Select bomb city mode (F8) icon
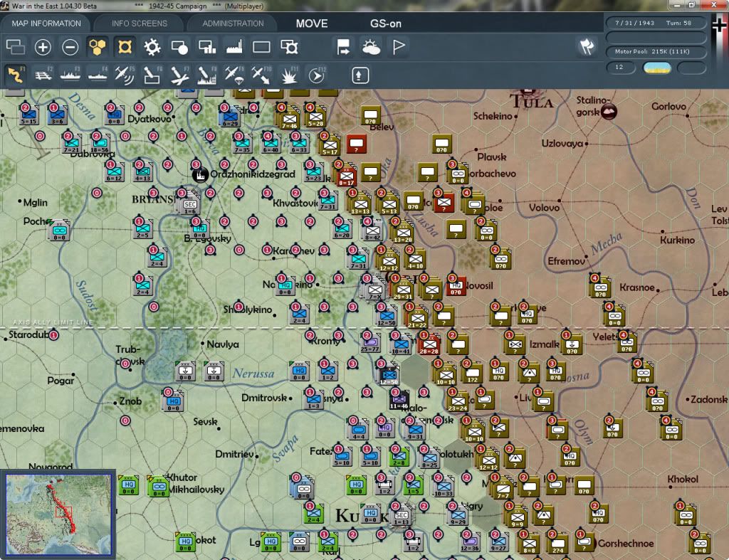Viewport: 729px width, 560px height. (x=207, y=75)
